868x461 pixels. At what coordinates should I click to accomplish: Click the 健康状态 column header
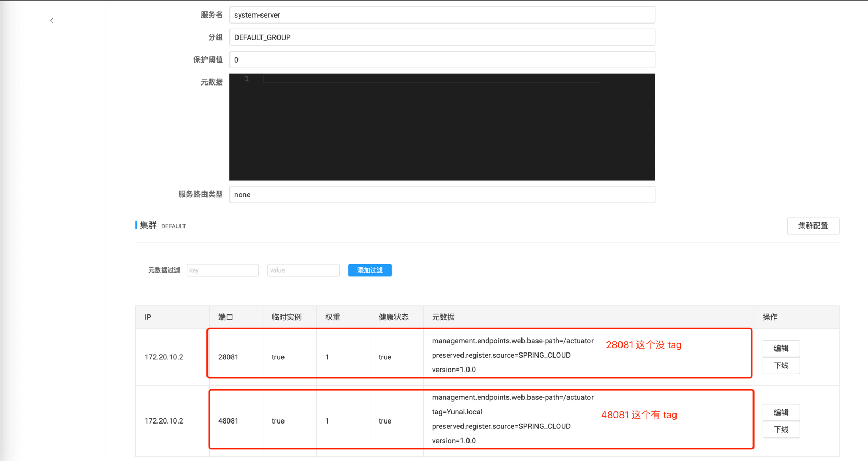(x=393, y=318)
